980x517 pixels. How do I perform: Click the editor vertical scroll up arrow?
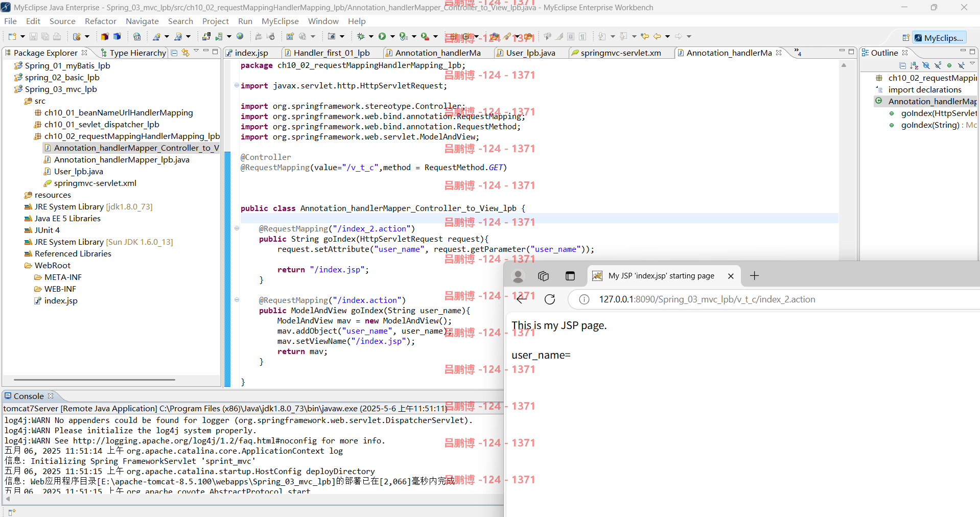click(x=844, y=65)
